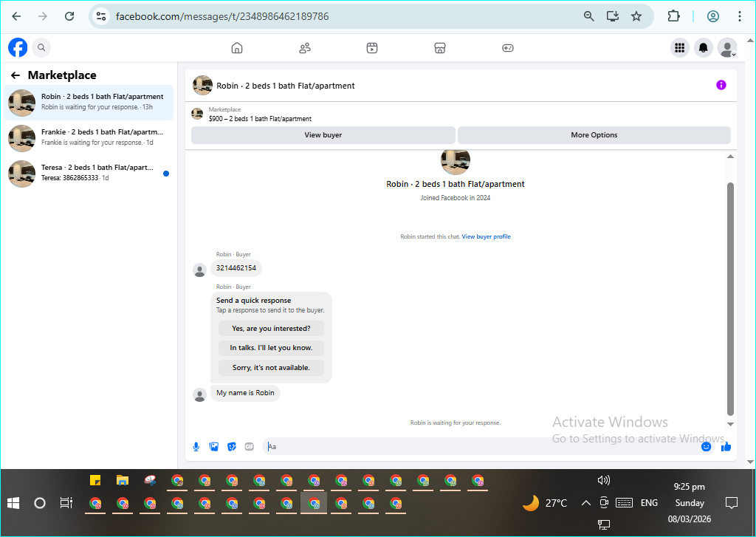Open the Reels video tab icon
This screenshot has width=756, height=537.
coord(372,48)
